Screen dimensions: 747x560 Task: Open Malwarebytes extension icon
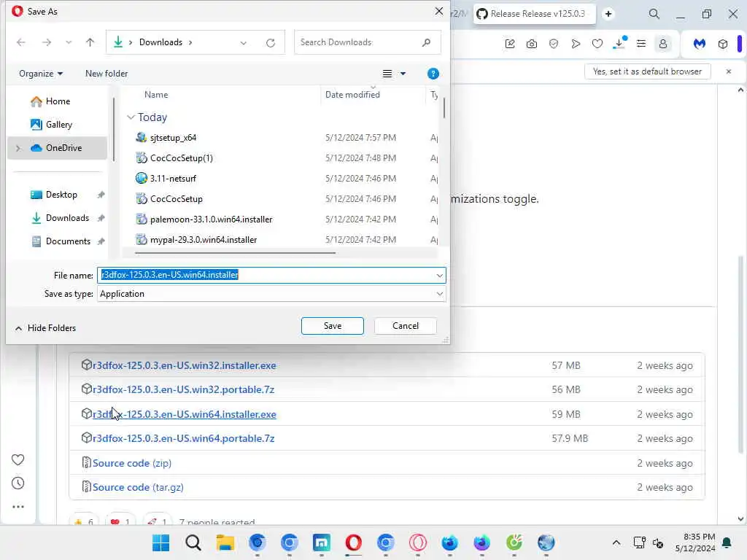700,44
